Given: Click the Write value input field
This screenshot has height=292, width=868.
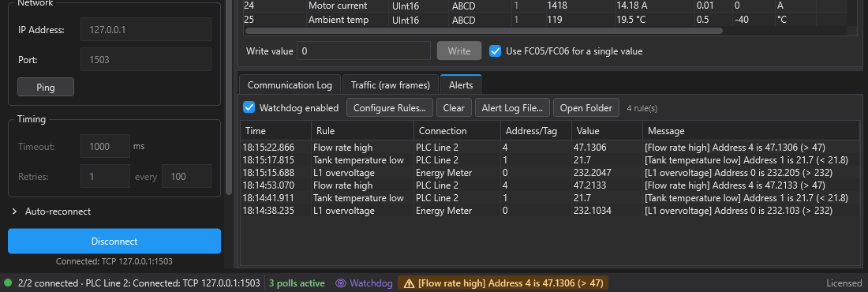Looking at the screenshot, I should click(364, 51).
